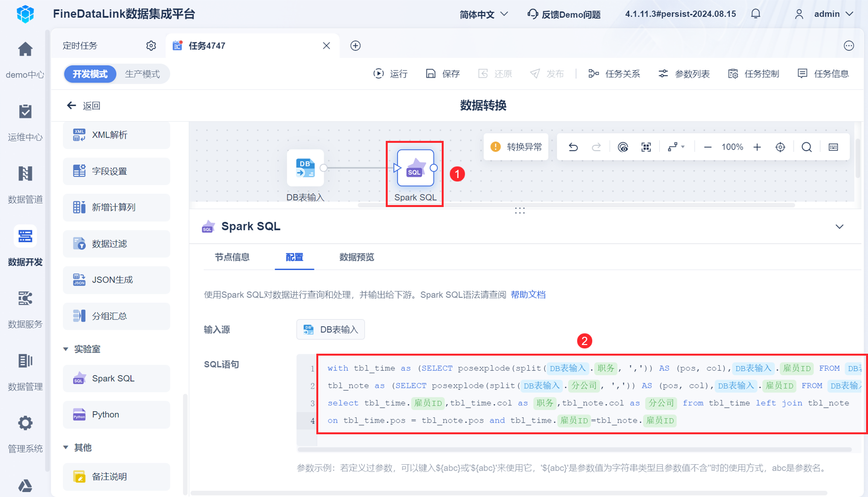
Task: Open the 简体中文 language dropdown
Action: [484, 14]
